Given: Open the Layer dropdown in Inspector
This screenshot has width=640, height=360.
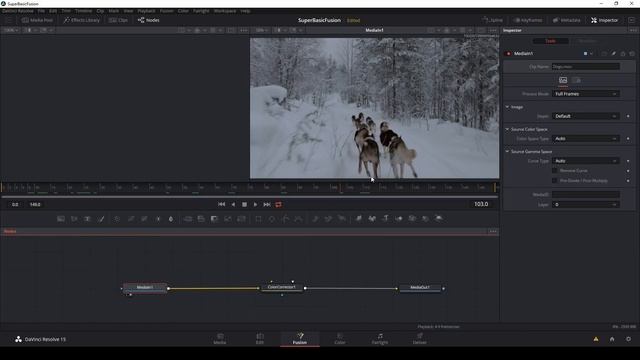Looking at the screenshot, I should click(x=586, y=204).
